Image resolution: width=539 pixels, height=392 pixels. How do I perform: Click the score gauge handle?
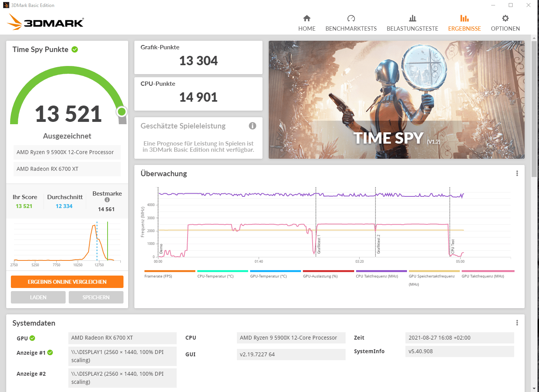coord(122,112)
